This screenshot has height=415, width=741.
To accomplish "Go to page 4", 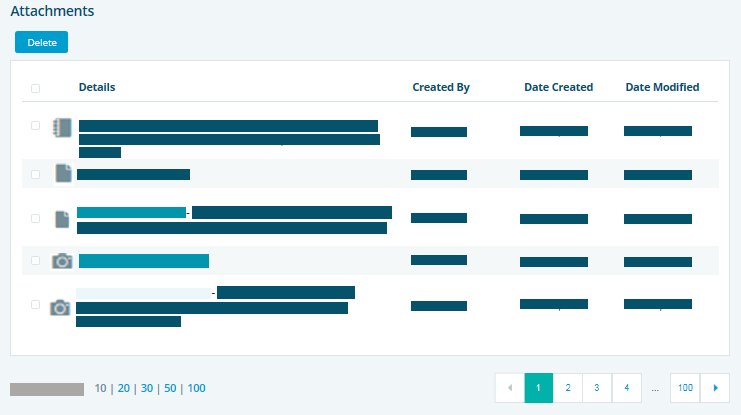I will [627, 388].
